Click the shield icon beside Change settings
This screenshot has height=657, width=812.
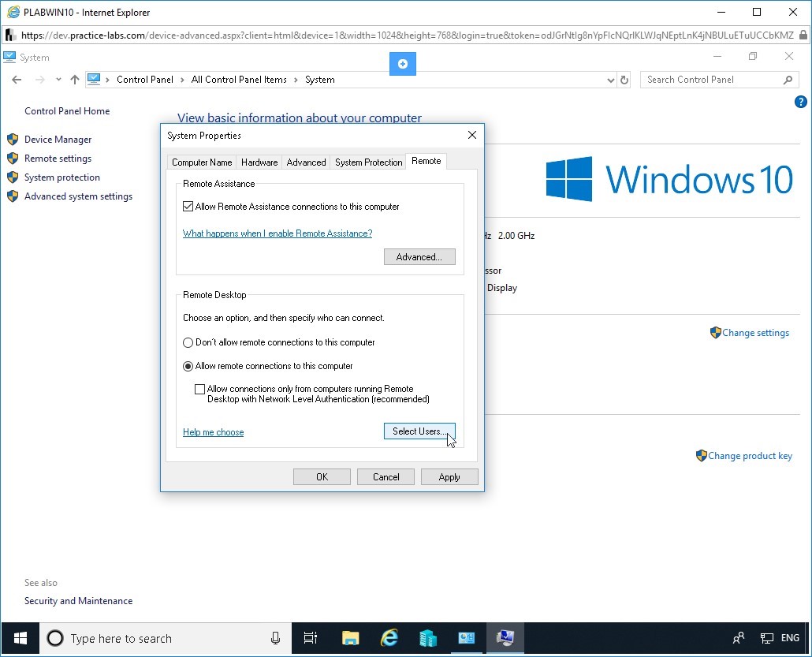(715, 333)
